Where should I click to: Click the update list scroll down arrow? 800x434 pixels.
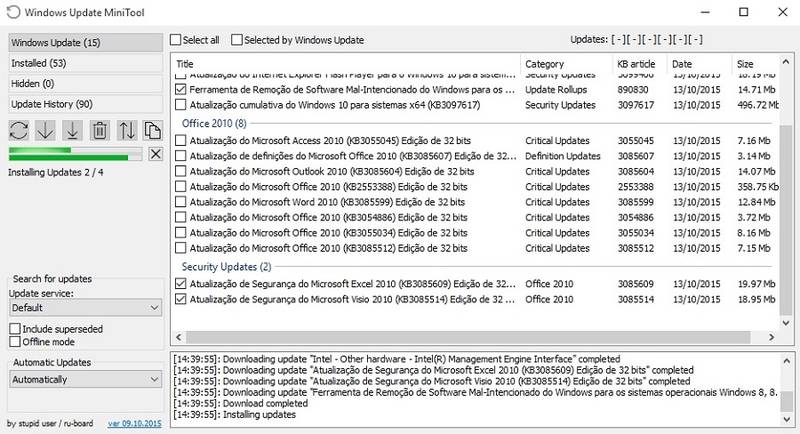pyautogui.click(x=786, y=323)
